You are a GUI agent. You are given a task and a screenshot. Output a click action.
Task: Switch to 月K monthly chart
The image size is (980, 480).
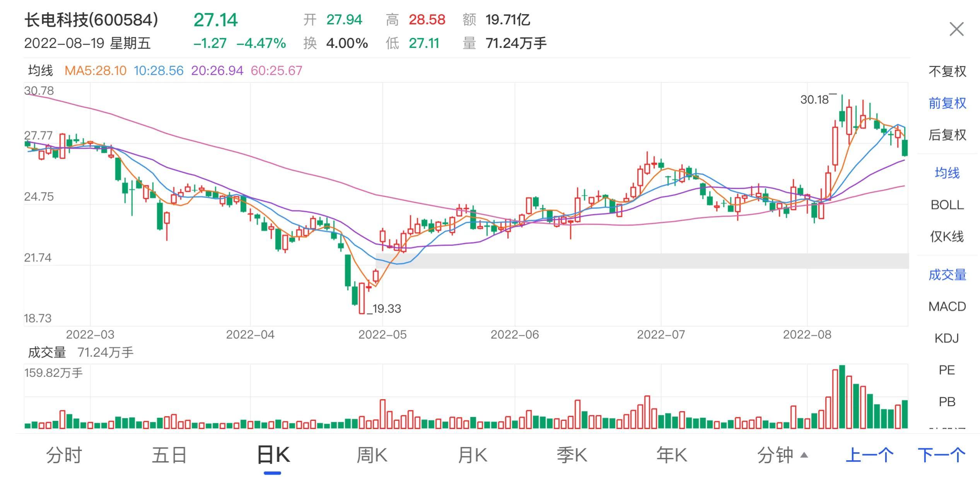472,455
